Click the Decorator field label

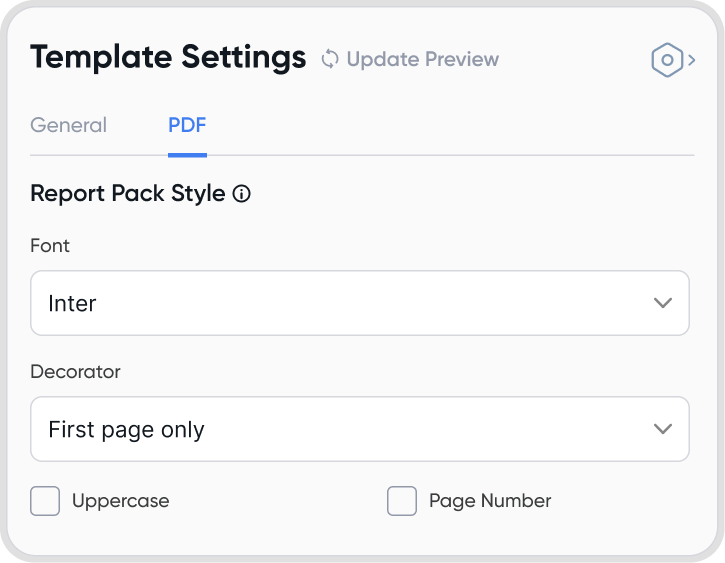75,371
